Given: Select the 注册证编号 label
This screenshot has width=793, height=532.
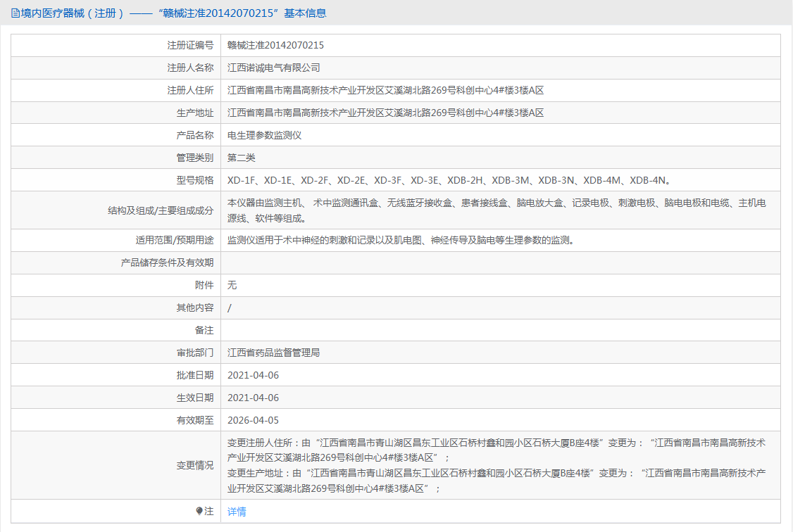Looking at the screenshot, I should (x=190, y=46).
